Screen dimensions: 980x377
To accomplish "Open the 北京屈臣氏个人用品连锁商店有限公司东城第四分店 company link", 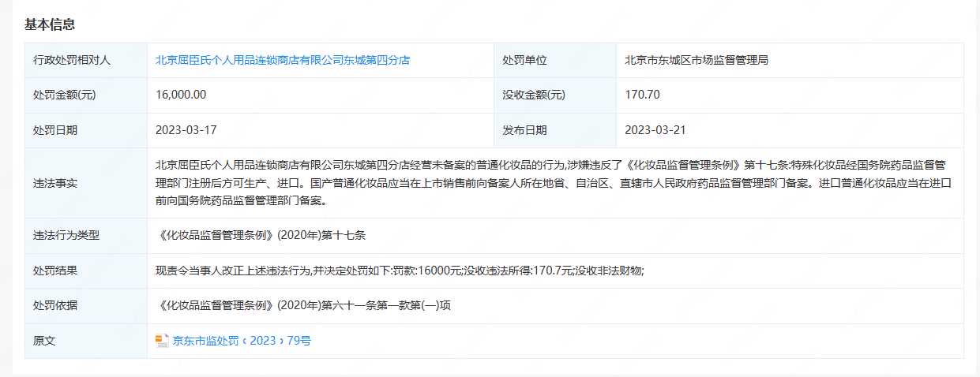I will (x=283, y=60).
